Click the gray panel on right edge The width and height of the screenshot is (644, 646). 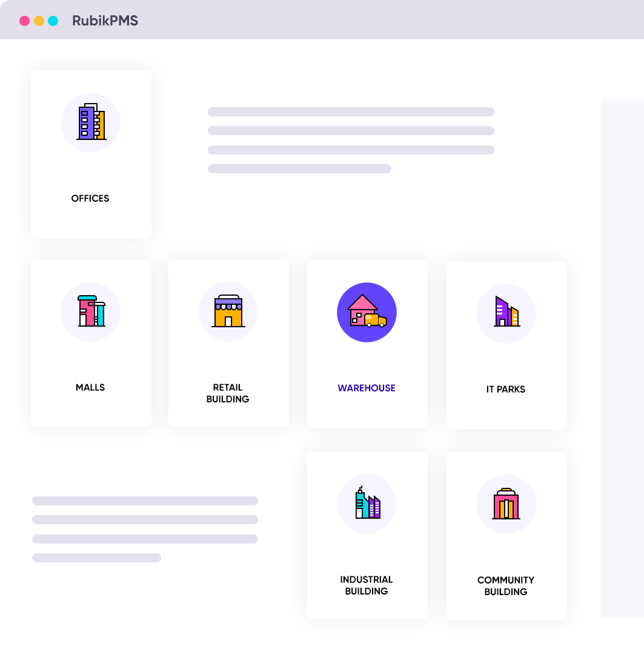622,358
